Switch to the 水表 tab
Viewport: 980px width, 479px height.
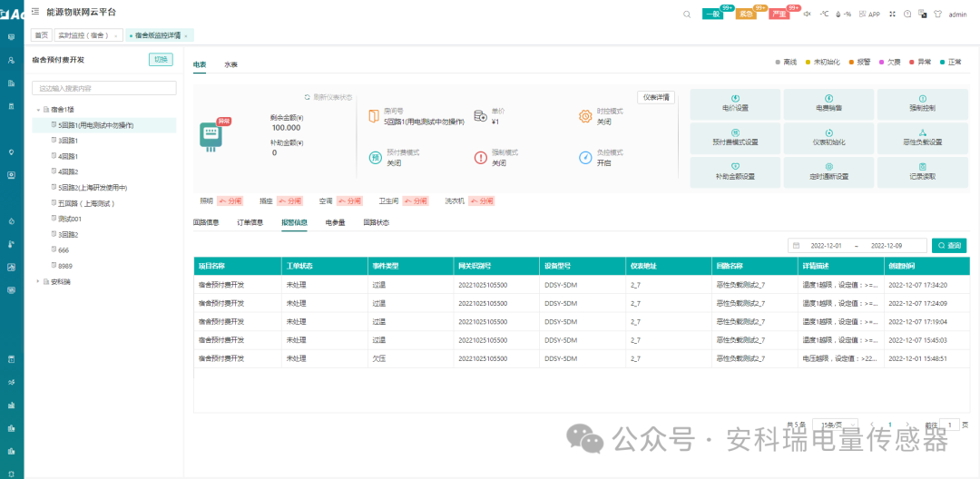pyautogui.click(x=230, y=64)
